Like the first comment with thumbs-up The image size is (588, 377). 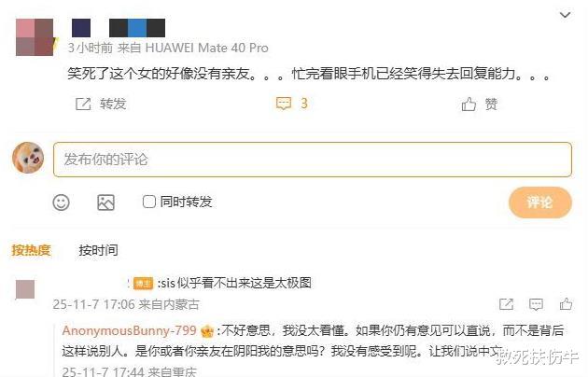click(566, 303)
